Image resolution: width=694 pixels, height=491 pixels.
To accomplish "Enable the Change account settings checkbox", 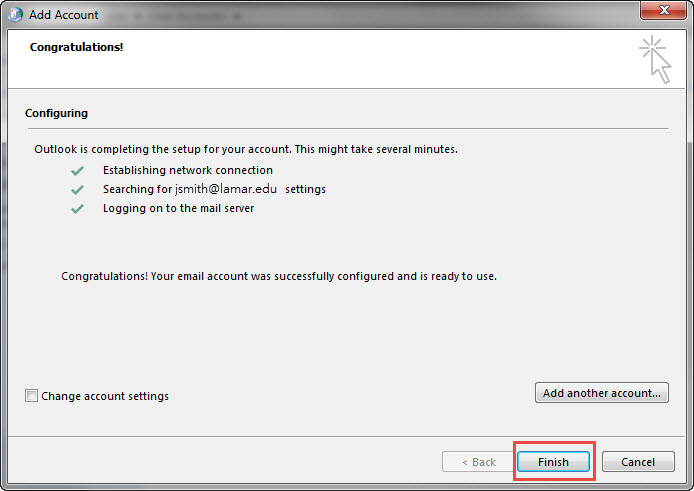I will [x=31, y=396].
